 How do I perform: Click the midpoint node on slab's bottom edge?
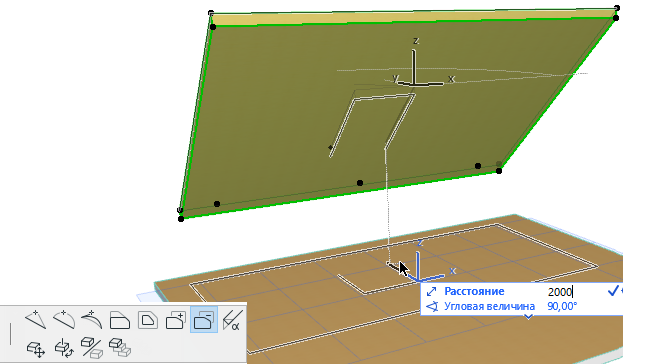[x=360, y=183]
